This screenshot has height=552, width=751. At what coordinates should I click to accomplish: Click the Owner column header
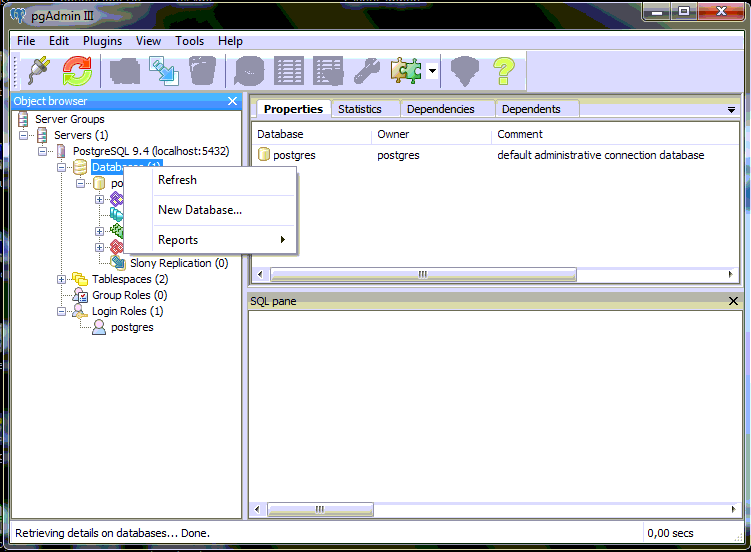(432, 135)
